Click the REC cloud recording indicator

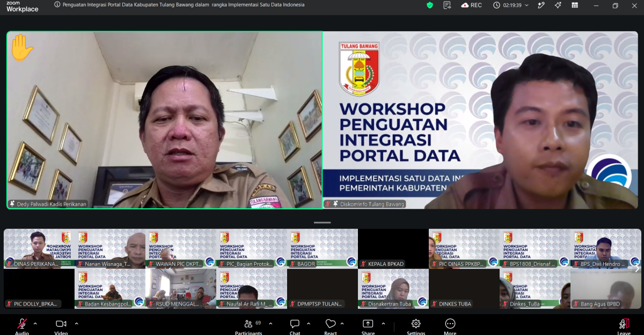tap(471, 5)
